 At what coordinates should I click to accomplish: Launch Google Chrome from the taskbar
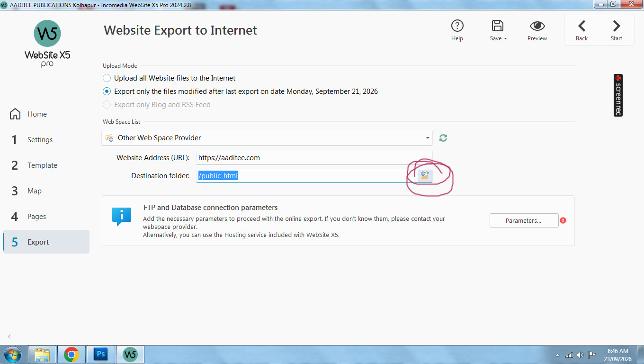tap(72, 355)
